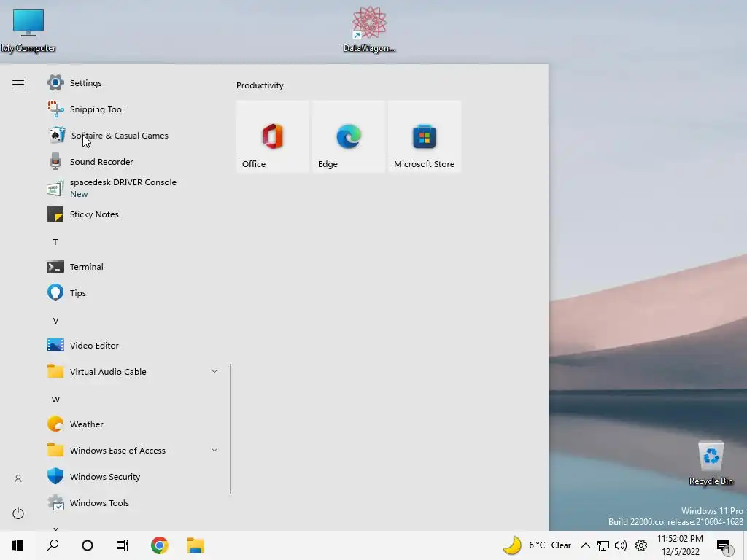Expand Virtual Audio Cable folder chevron

coord(214,371)
